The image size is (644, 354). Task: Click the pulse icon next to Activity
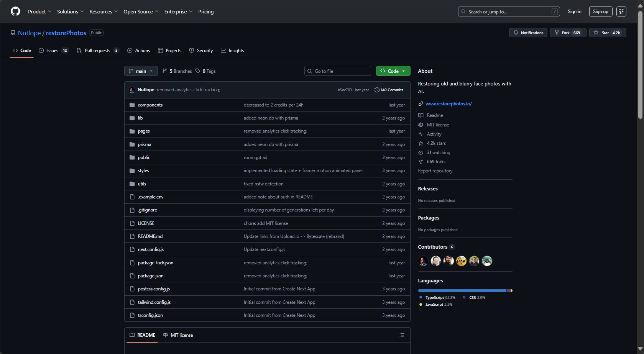click(421, 134)
